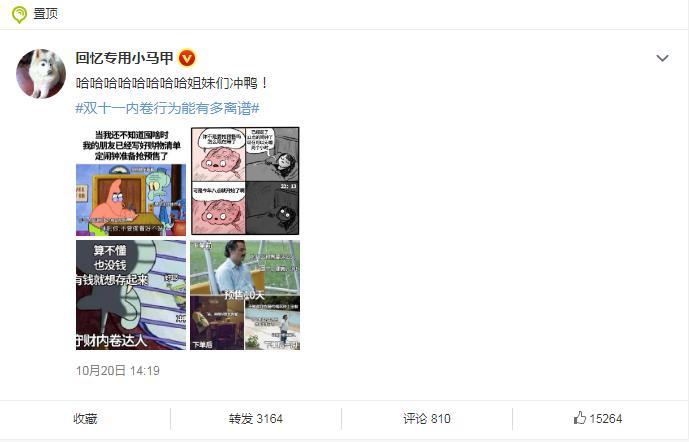Click the green pinned-post location icon

tap(19, 14)
